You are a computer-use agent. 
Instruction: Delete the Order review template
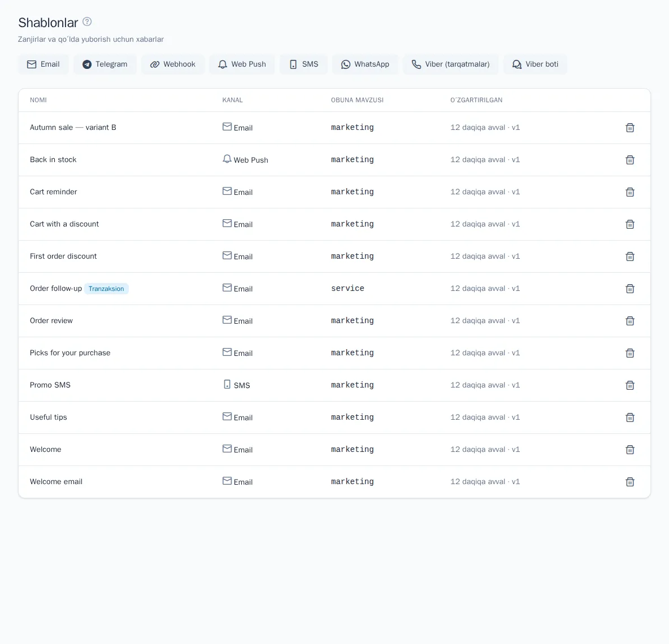[630, 321]
